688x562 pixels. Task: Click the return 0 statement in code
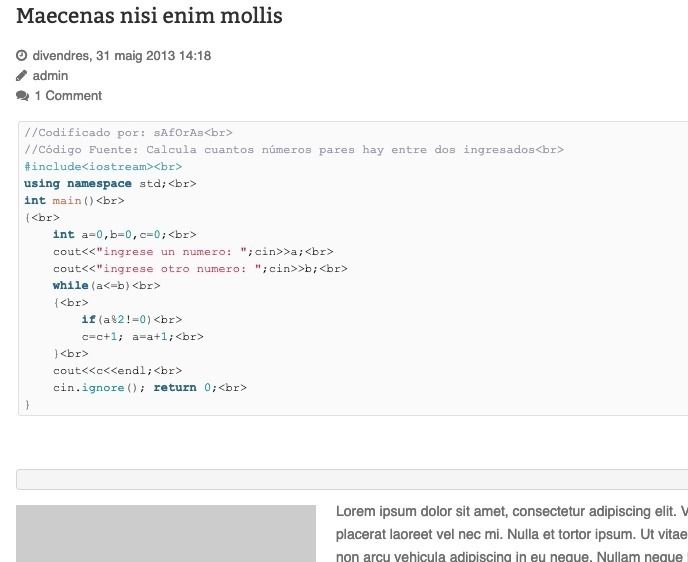coord(200,387)
